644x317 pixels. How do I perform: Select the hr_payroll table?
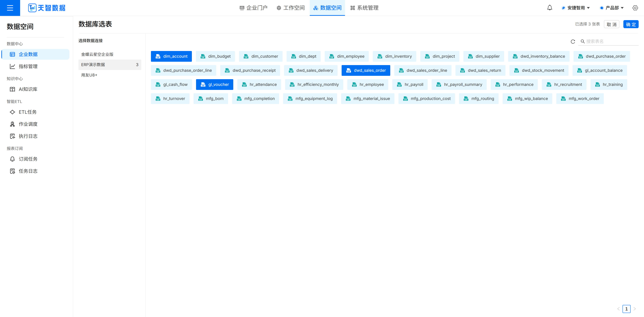pyautogui.click(x=410, y=85)
